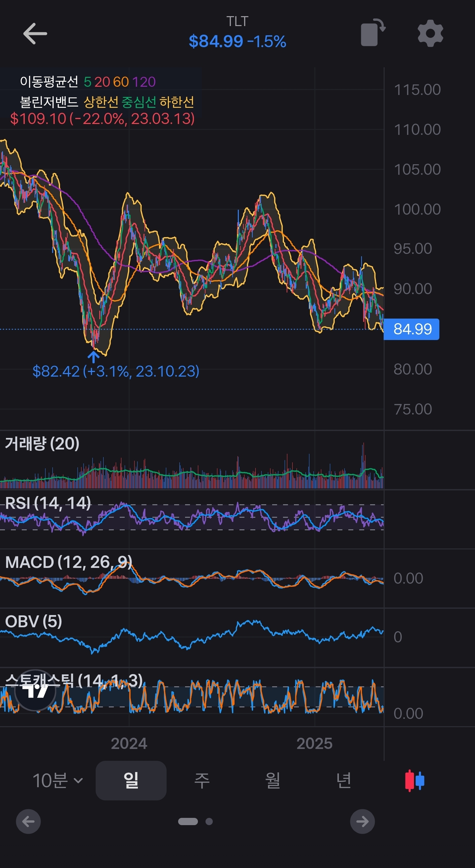Tap the purple 120 moving average period

coord(144,82)
